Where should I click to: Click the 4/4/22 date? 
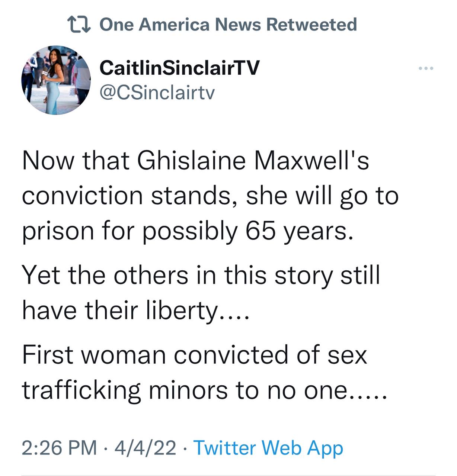point(145,447)
